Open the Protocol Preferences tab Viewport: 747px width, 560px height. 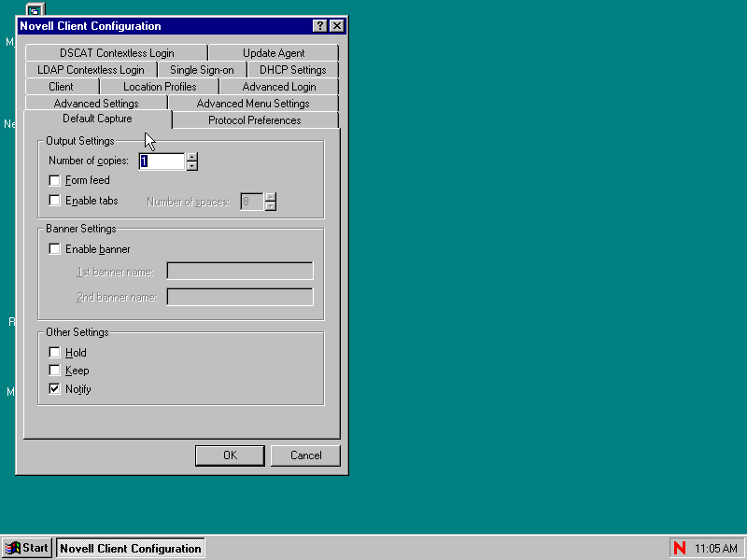(x=255, y=120)
